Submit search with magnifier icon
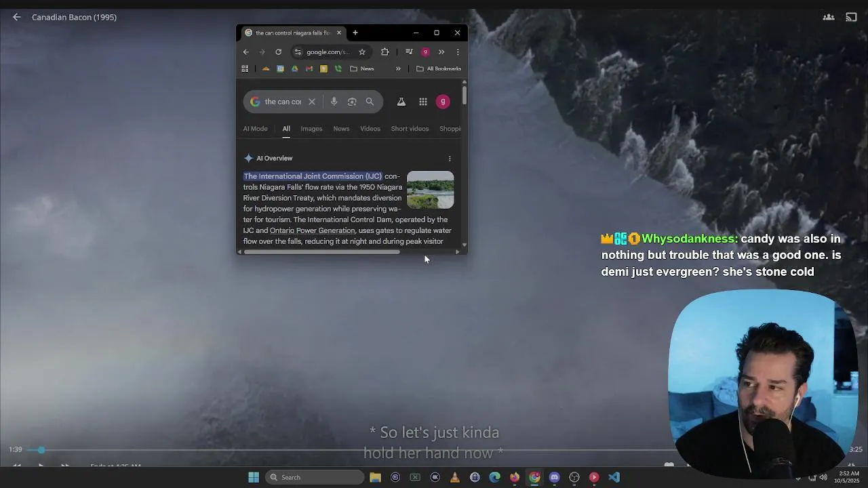 coord(370,102)
